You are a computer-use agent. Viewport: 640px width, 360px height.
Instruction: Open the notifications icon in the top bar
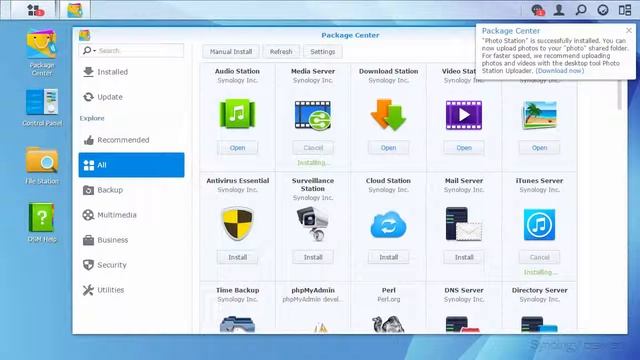pos(538,10)
